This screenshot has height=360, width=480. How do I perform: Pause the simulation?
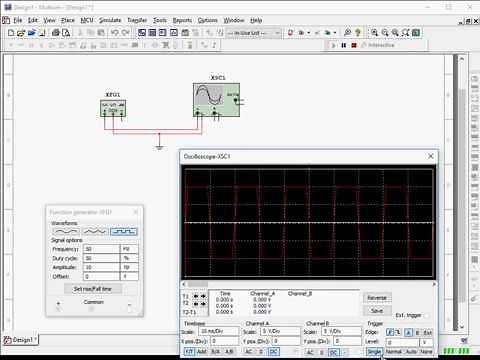click(x=344, y=45)
